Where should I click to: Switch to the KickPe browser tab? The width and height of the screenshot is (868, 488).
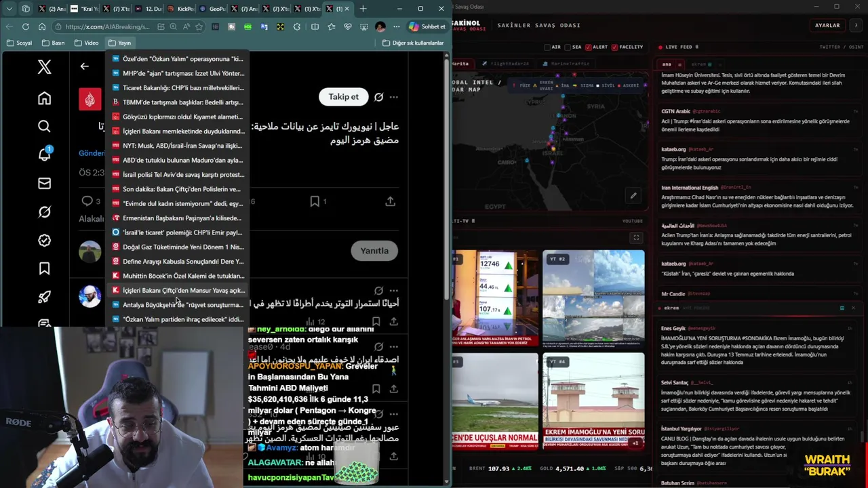tap(181, 9)
